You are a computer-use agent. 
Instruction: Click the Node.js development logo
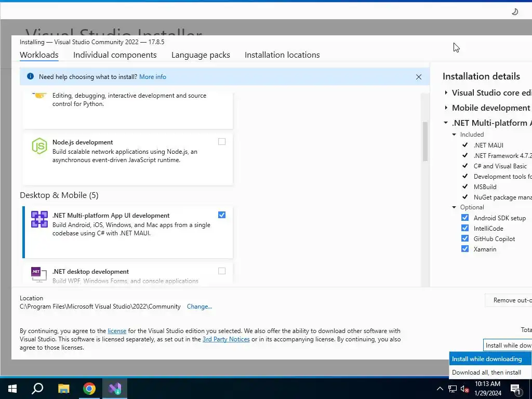[x=39, y=146]
